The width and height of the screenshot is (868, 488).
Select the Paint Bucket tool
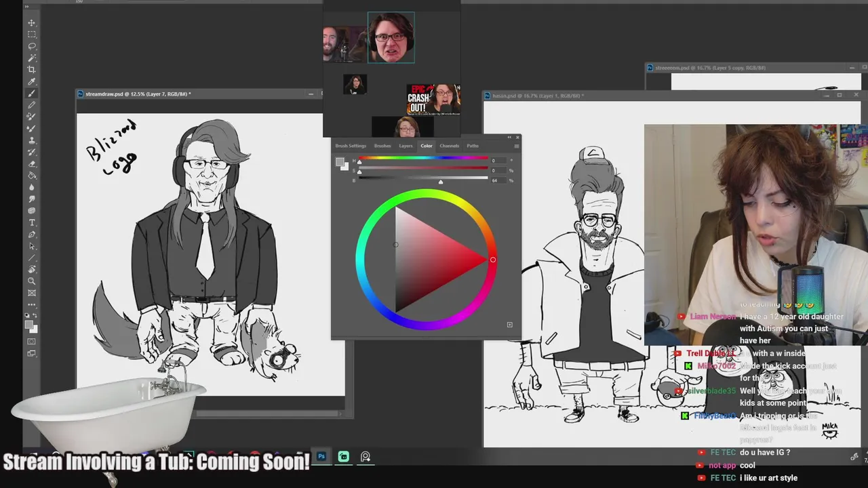[32, 176]
